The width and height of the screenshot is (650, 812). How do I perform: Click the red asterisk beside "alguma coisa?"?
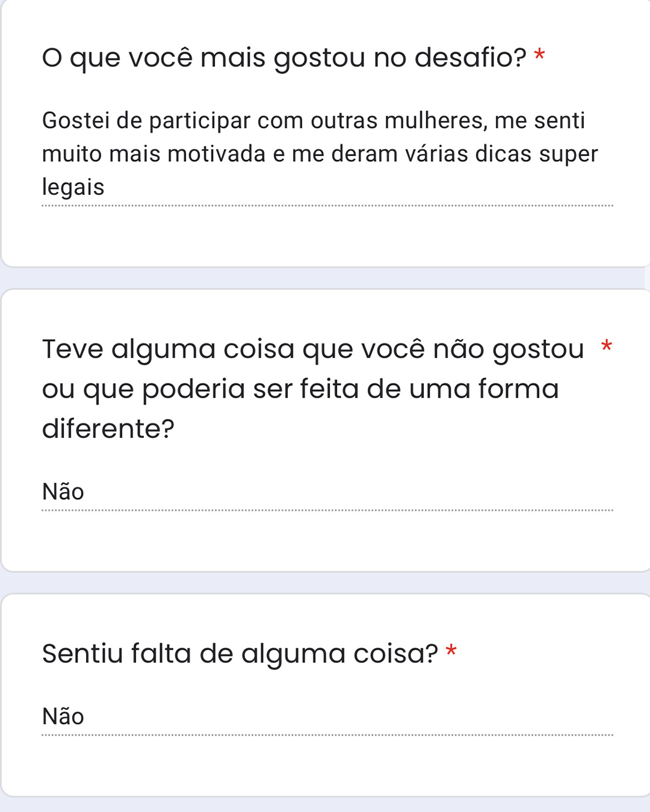tap(451, 650)
